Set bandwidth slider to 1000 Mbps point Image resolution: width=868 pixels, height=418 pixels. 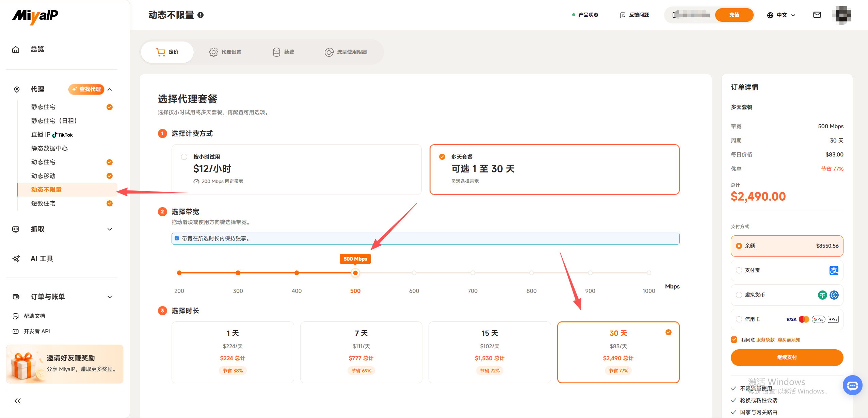[649, 273]
